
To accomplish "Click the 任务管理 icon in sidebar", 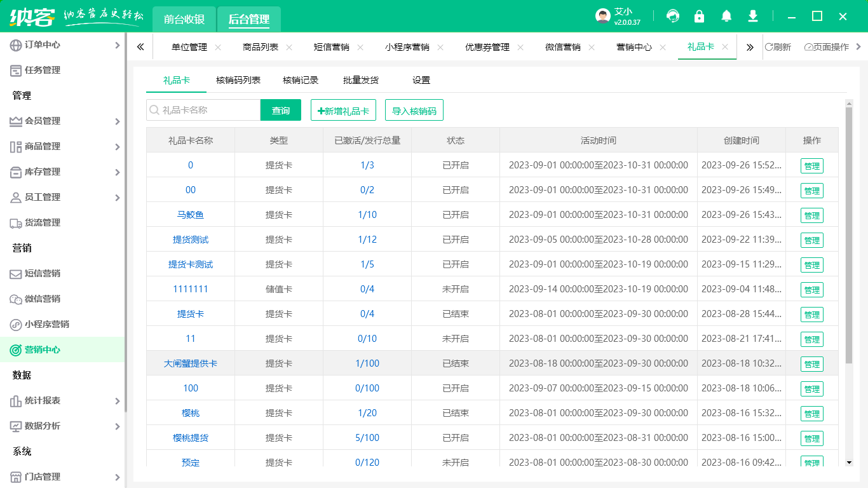I will tap(16, 71).
